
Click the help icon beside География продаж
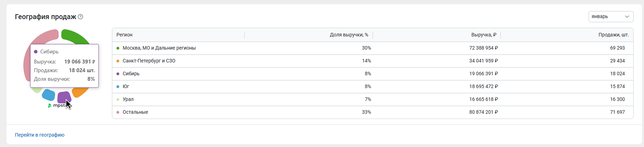point(80,17)
